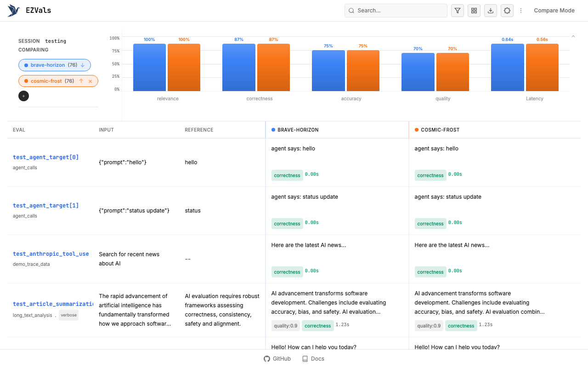Click the demo_trace_data dataset label
This screenshot has height=368, width=588.
point(31,264)
